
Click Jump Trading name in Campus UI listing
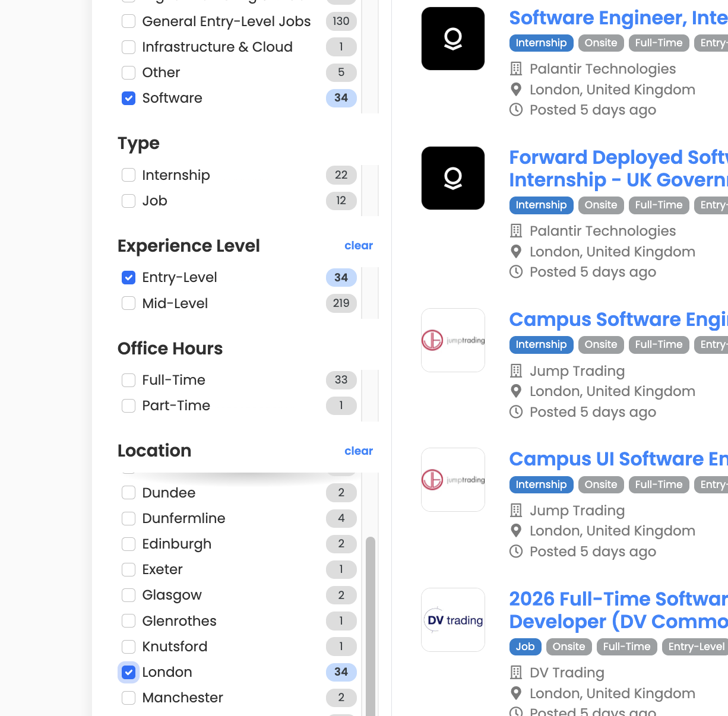[x=577, y=511]
